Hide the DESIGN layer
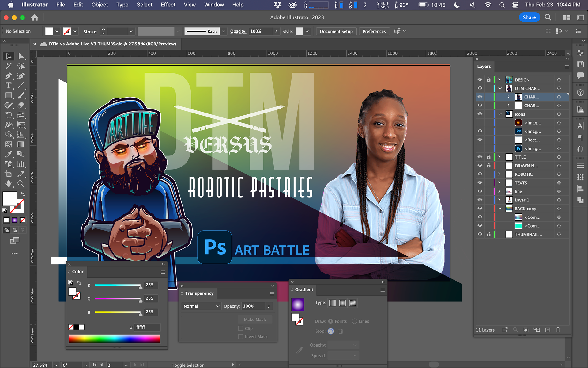The width and height of the screenshot is (588, 368). [x=480, y=80]
